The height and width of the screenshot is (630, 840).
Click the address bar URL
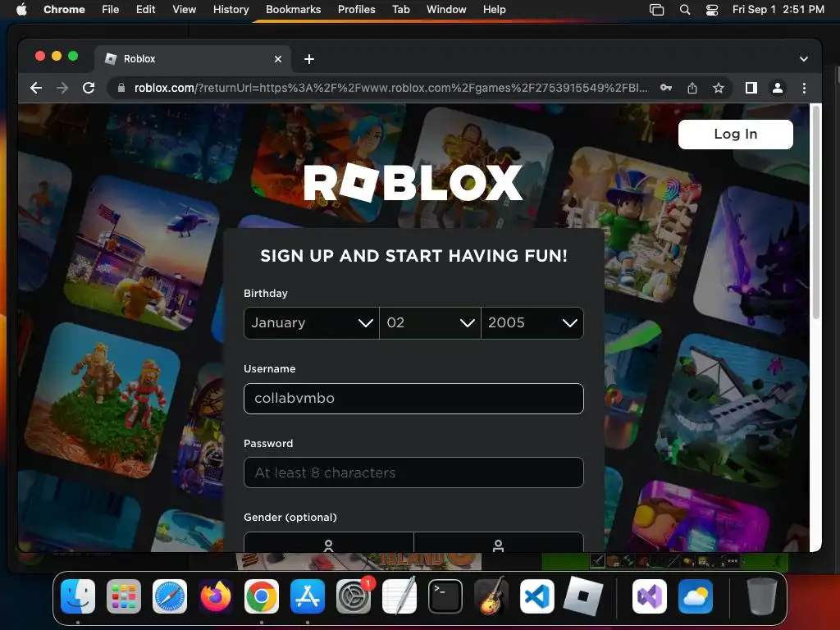coord(390,88)
